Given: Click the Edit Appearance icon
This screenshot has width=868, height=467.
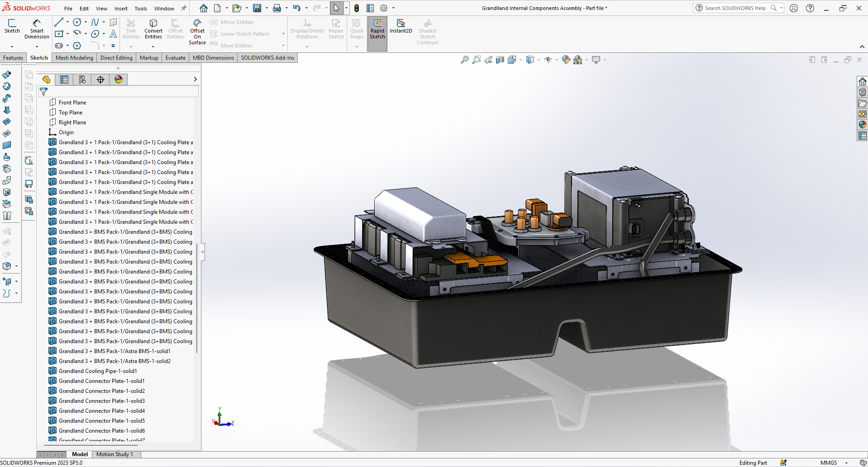Looking at the screenshot, I should click(x=566, y=60).
